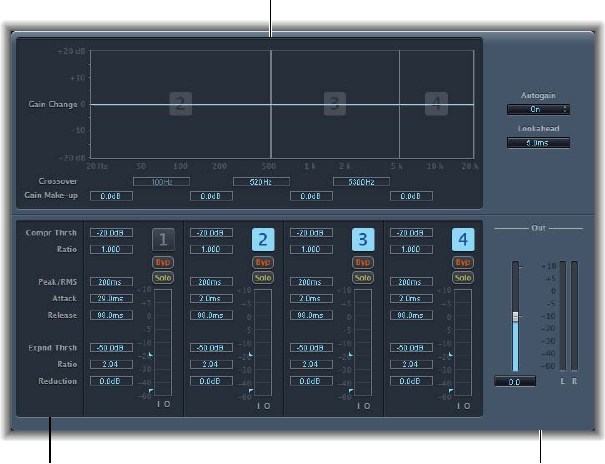
Task: Click band 1 Attack 29.0ms field
Action: coord(111,299)
